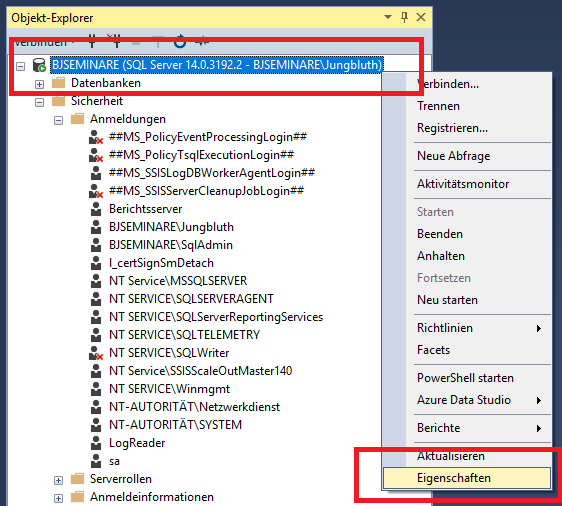The height and width of the screenshot is (506, 562).
Task: Click the Anmeldungen folder icon
Action: click(x=77, y=119)
